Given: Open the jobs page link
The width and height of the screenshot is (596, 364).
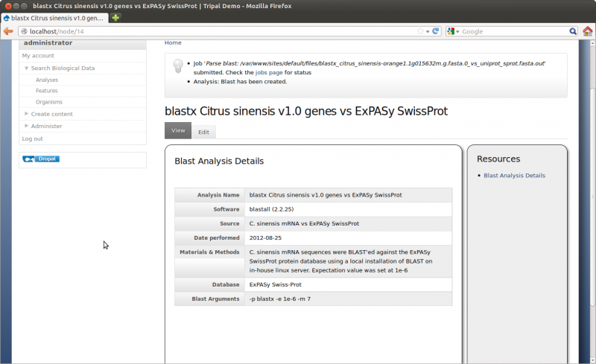Looking at the screenshot, I should coord(269,72).
